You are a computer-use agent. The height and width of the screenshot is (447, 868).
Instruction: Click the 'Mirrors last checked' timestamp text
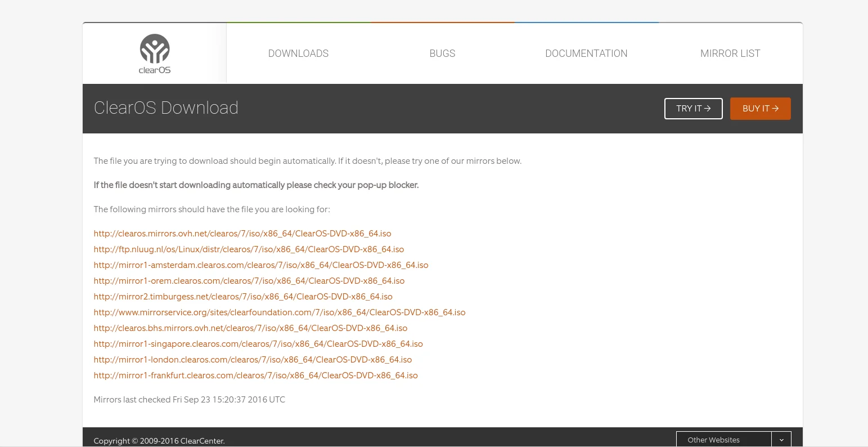tap(190, 400)
